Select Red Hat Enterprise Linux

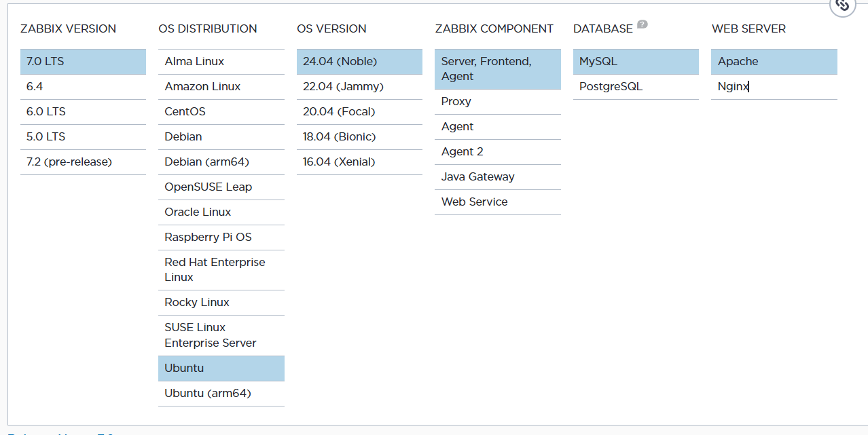(x=221, y=270)
